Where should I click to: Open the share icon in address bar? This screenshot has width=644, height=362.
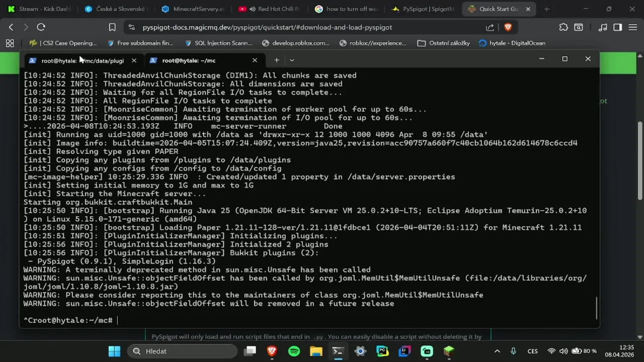(490, 27)
